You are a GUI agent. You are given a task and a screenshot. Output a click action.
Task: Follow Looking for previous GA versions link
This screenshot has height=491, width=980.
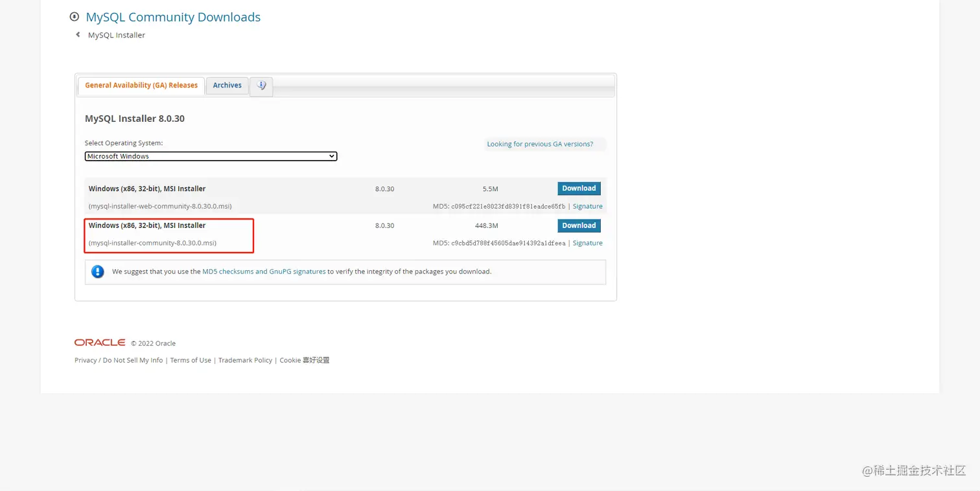[x=540, y=144]
